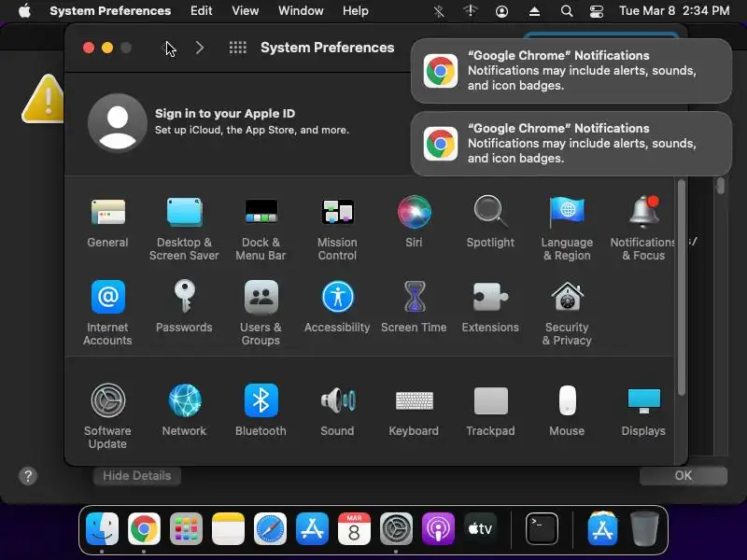Viewport: 747px width, 560px height.
Task: Open Users & Groups pane
Action: pos(261,314)
